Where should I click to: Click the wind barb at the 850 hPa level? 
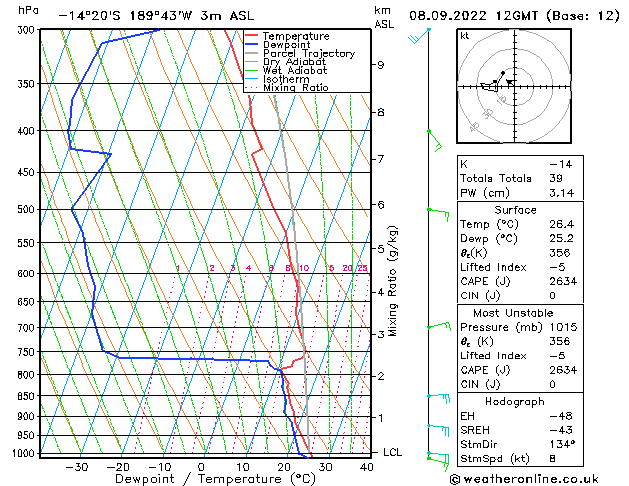click(438, 398)
